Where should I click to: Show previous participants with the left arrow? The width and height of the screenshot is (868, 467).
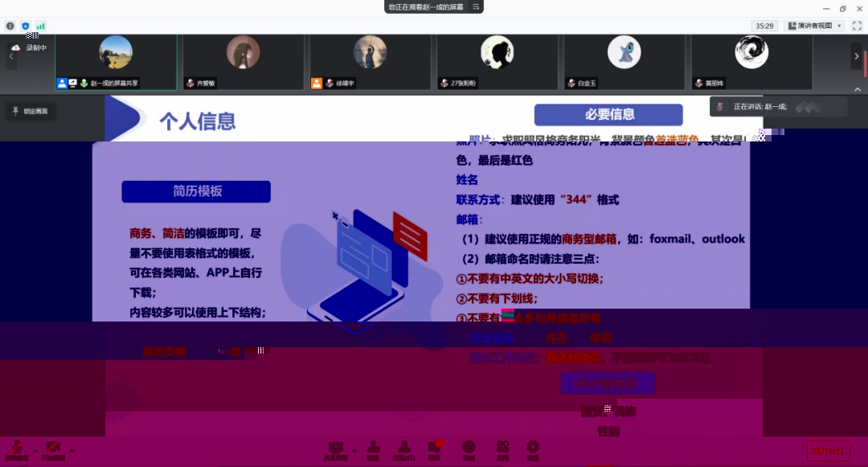(11, 56)
